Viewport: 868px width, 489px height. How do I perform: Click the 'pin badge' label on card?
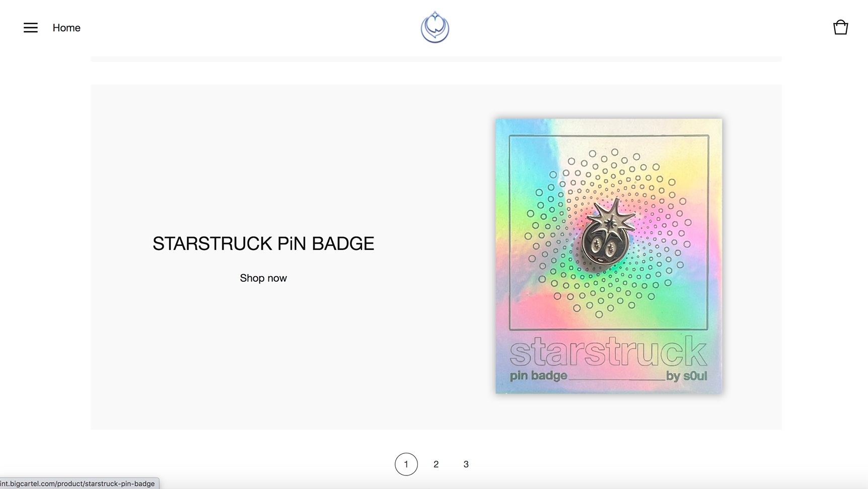(x=538, y=376)
